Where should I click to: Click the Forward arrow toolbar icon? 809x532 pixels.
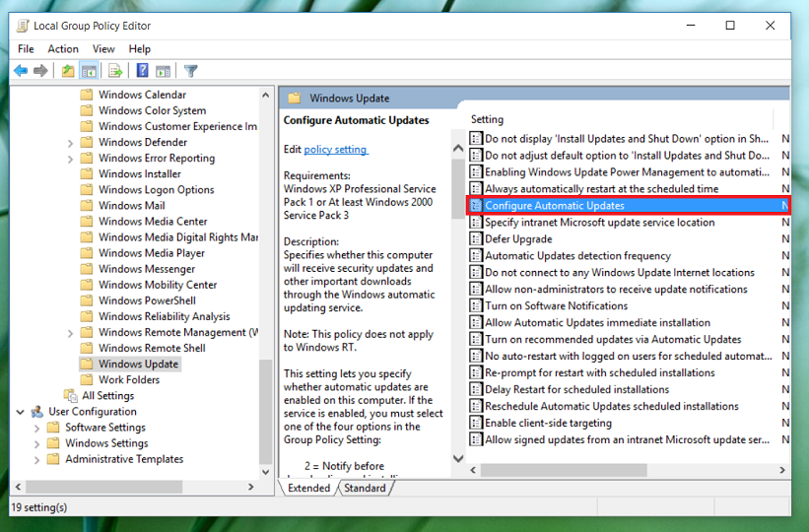click(40, 71)
